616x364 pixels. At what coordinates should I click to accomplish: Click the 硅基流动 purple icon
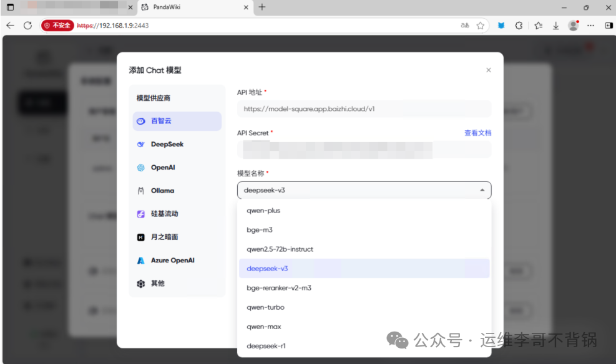click(140, 214)
